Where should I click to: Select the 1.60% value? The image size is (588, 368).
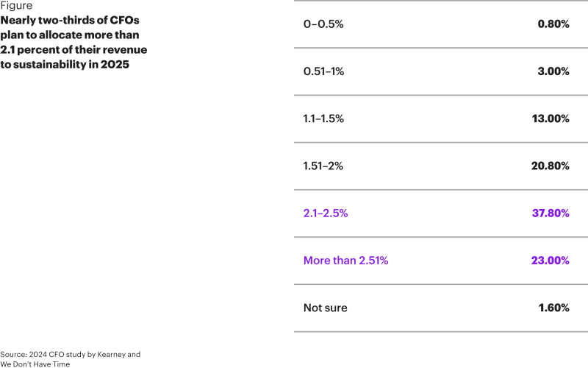coord(553,308)
